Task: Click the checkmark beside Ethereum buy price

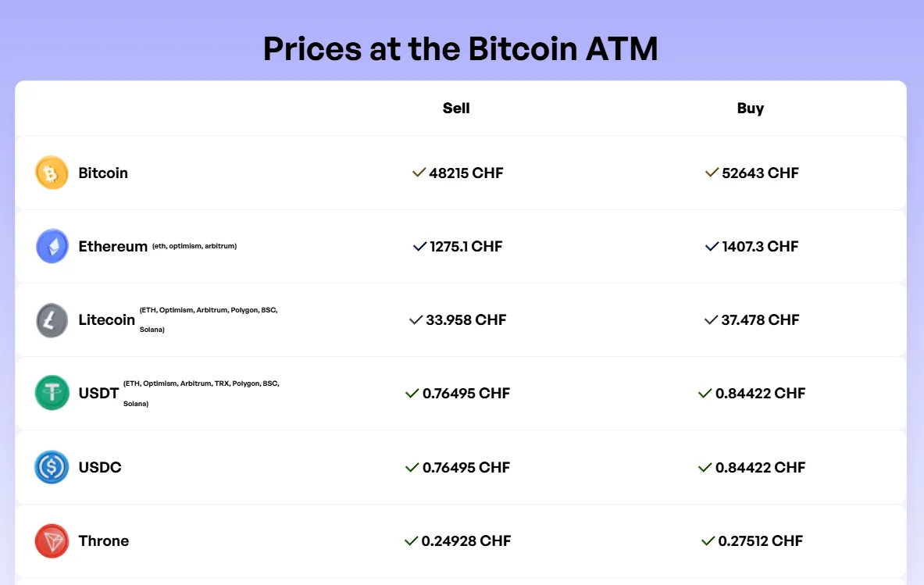Action: click(x=712, y=246)
